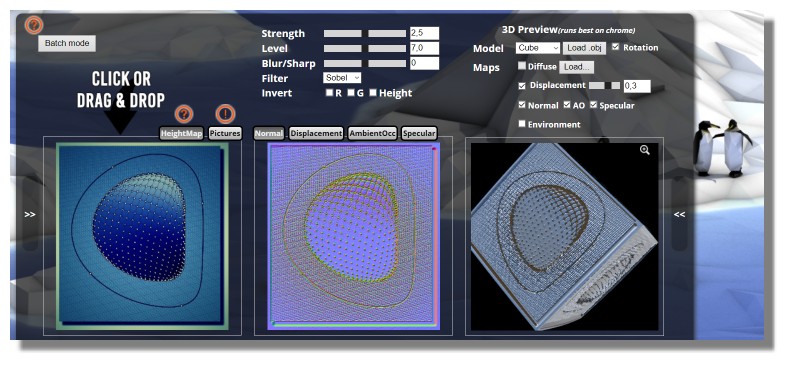Switch to the Displacement tab
Viewport: 789px width, 365px height.
pos(317,133)
